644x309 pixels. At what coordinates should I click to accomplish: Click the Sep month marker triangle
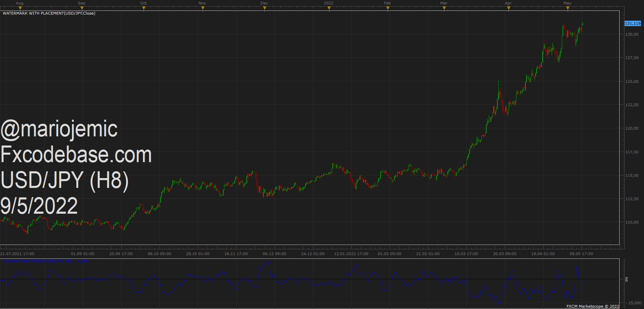[82, 8]
